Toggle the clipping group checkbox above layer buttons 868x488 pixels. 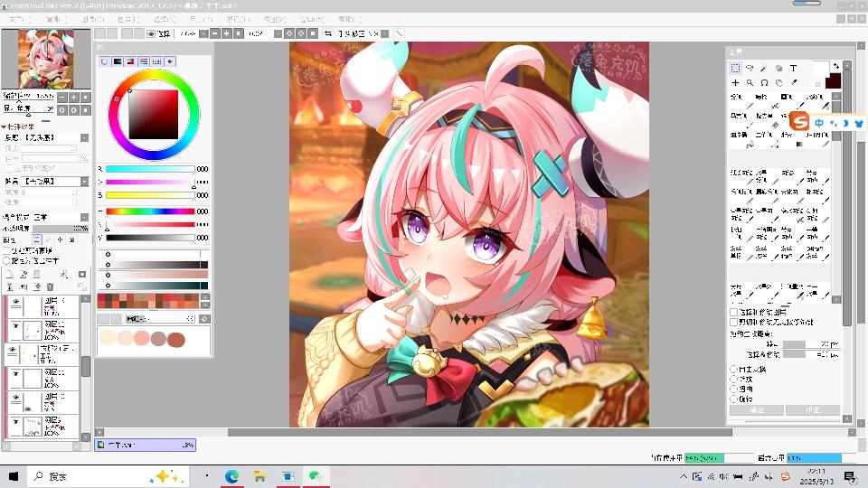coord(7,250)
